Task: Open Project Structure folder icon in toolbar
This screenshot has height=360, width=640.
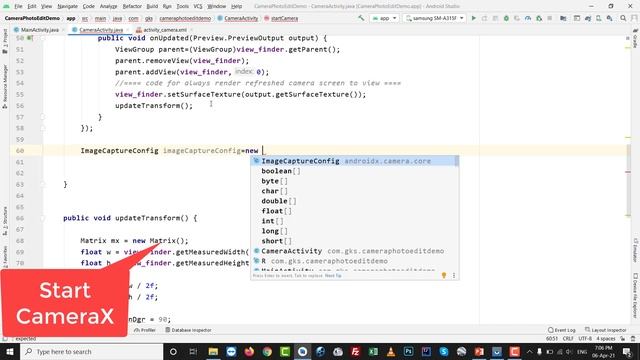Action: pyautogui.click(x=563, y=18)
